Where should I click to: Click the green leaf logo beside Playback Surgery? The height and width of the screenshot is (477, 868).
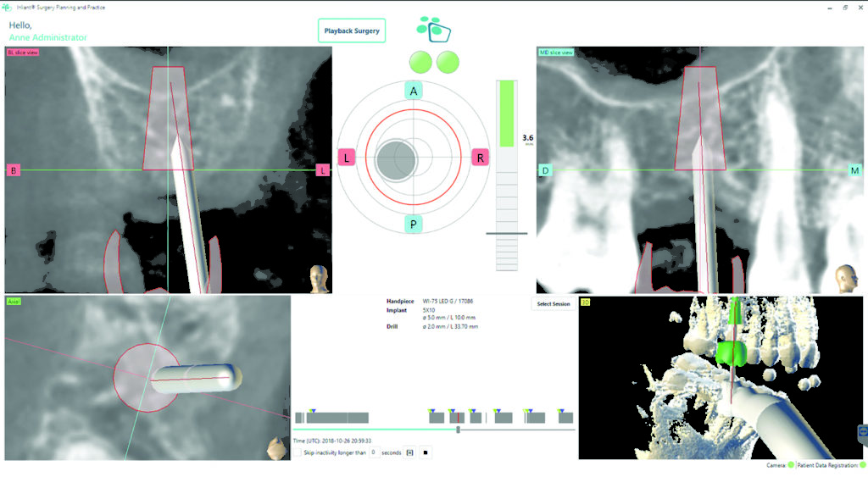click(433, 30)
